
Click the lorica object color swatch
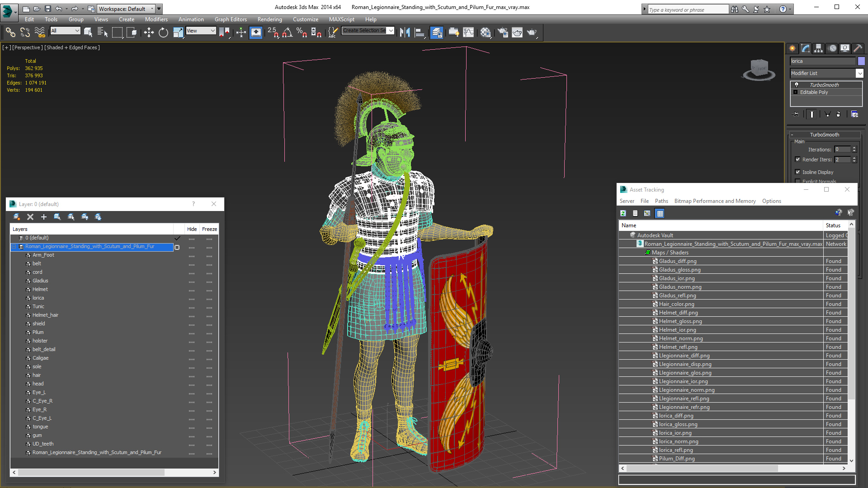point(861,61)
